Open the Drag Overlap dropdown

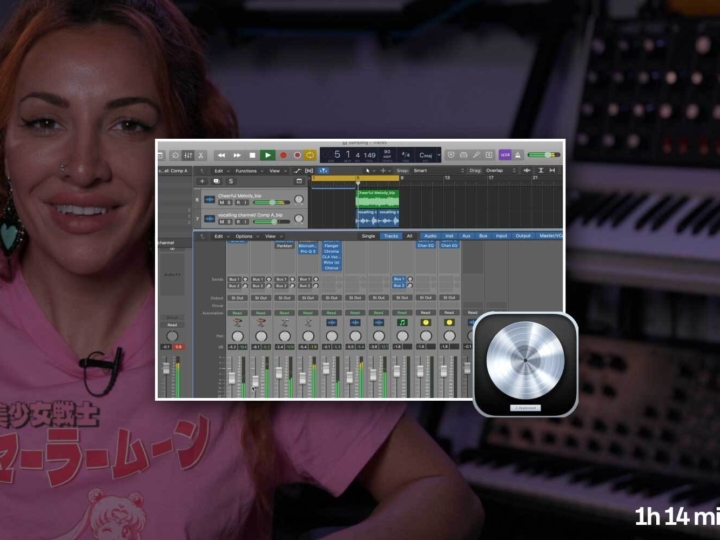click(499, 170)
